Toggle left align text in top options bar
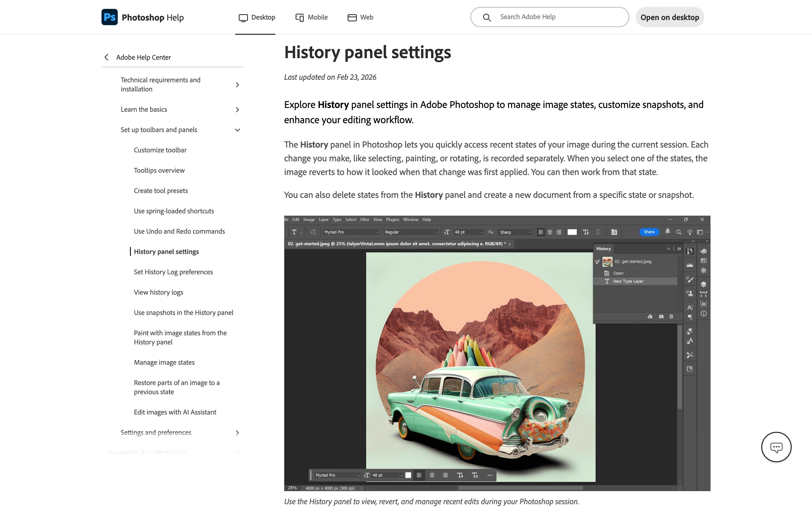 coord(541,232)
